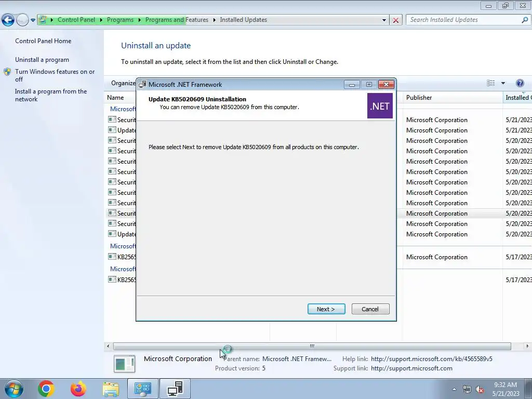The image size is (532, 399).
Task: Open Install a program from the network
Action: coord(51,96)
